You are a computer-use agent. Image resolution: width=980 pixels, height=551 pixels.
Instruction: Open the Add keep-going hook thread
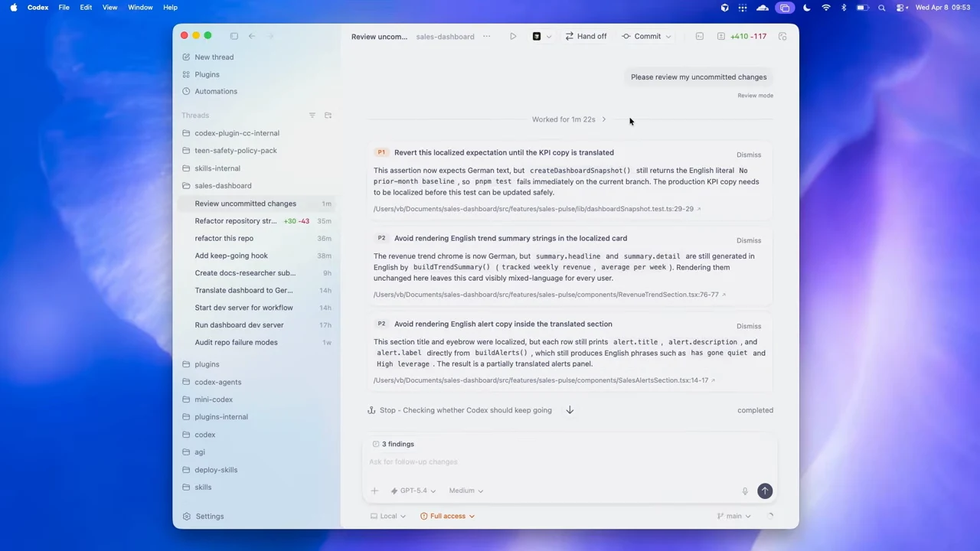pyautogui.click(x=256, y=256)
